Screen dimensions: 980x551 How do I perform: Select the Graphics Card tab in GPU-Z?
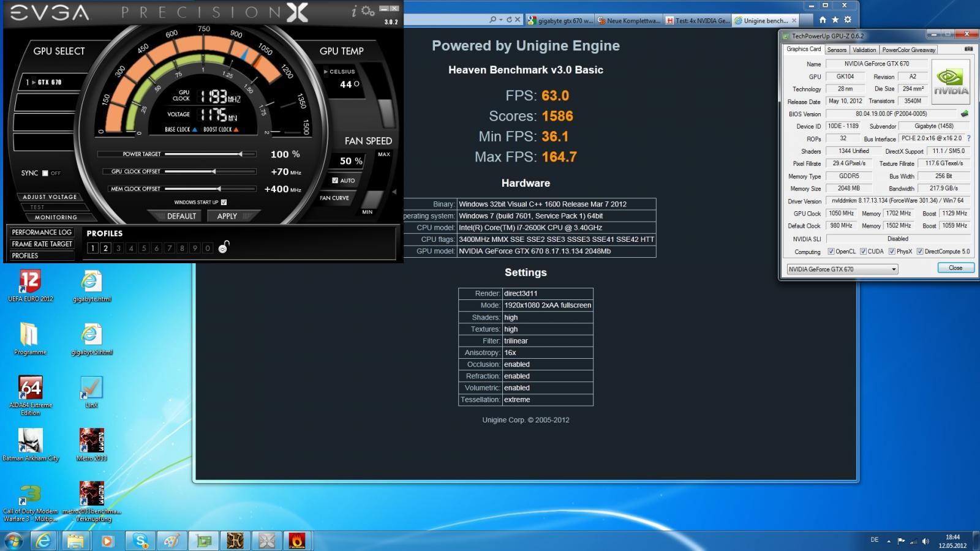803,49
